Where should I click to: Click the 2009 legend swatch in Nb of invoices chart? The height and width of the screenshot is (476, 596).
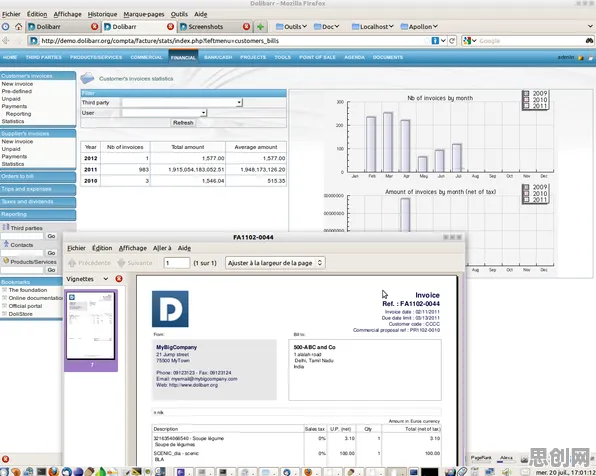[526, 93]
